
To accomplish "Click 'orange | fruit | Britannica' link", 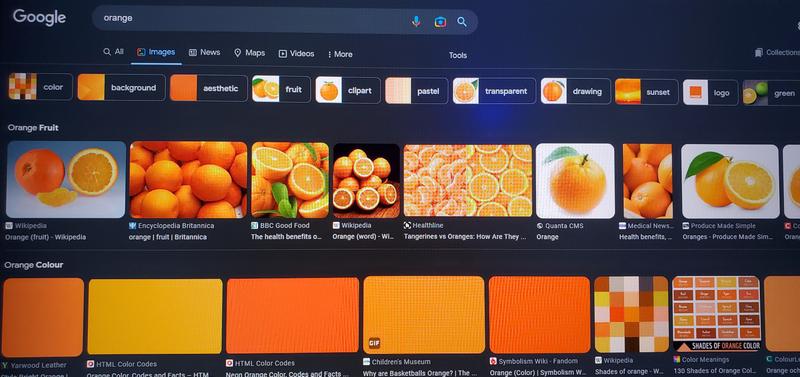I will tap(168, 237).
